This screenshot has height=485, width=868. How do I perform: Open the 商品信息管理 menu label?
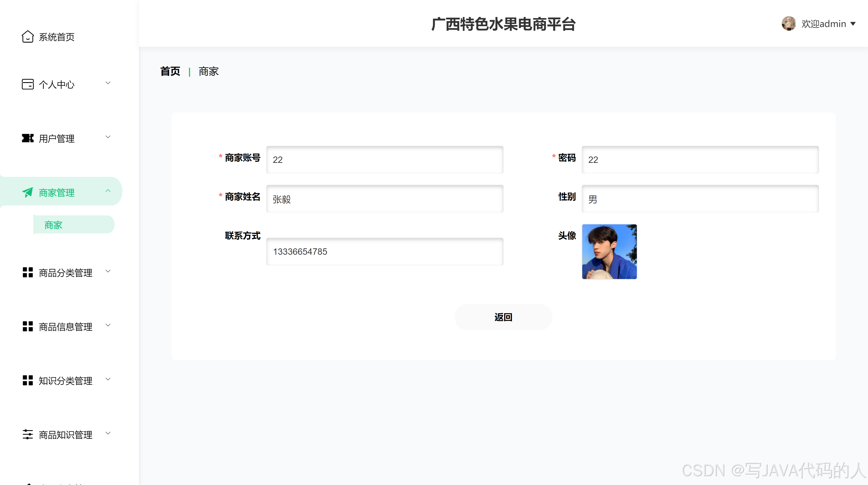(x=65, y=327)
